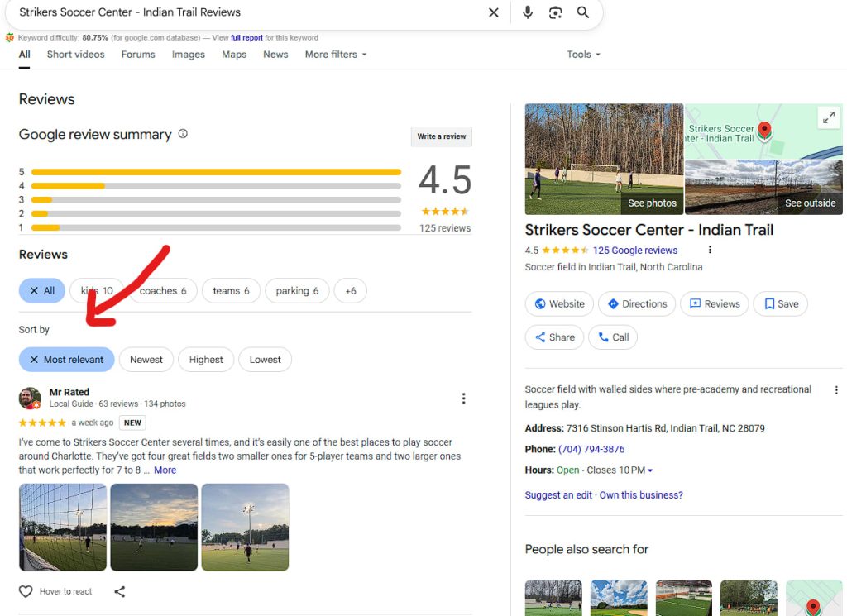847x616 pixels.
Task: Open the Short videos tab
Action: [75, 55]
